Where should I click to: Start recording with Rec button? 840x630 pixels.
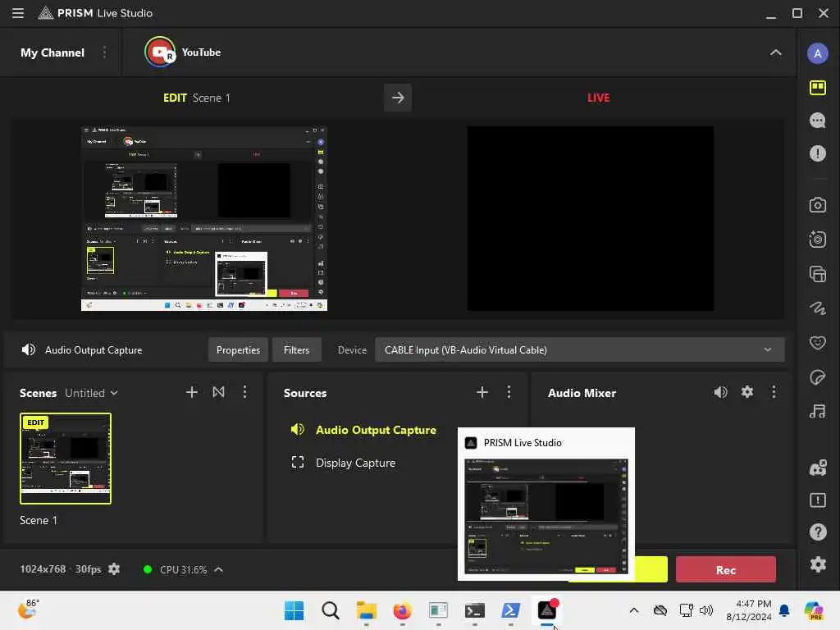(725, 569)
